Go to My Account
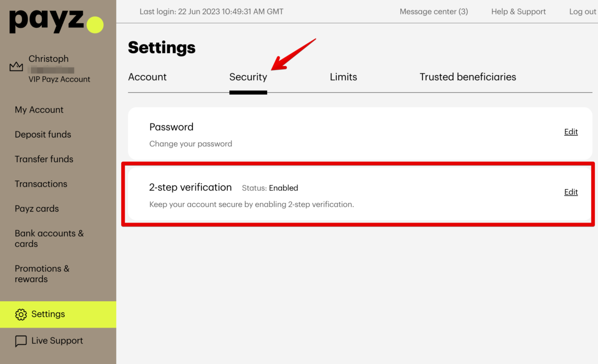Viewport: 598px width, 364px height. (39, 110)
